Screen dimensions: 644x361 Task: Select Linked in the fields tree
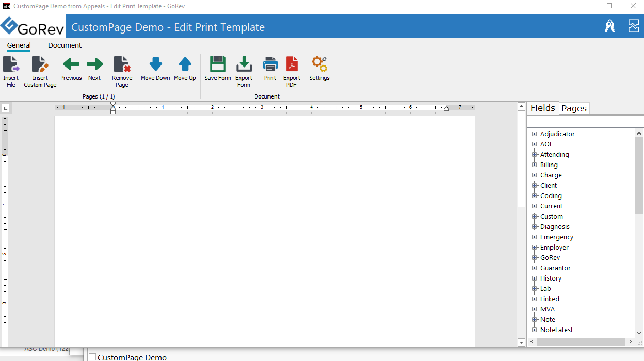[x=550, y=299]
